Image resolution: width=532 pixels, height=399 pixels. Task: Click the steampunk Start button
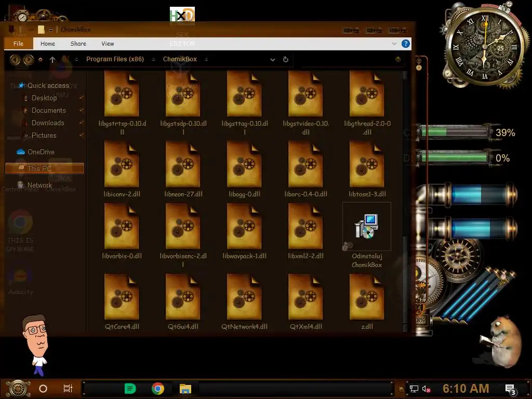tap(18, 389)
